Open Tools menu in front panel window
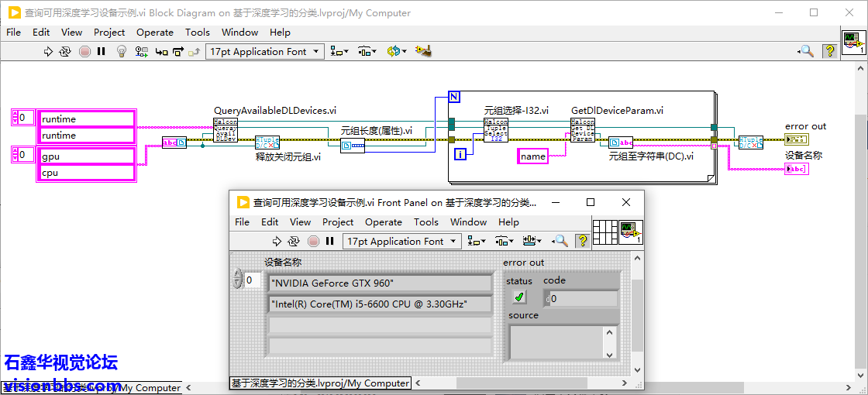This screenshot has width=868, height=395. 425,222
